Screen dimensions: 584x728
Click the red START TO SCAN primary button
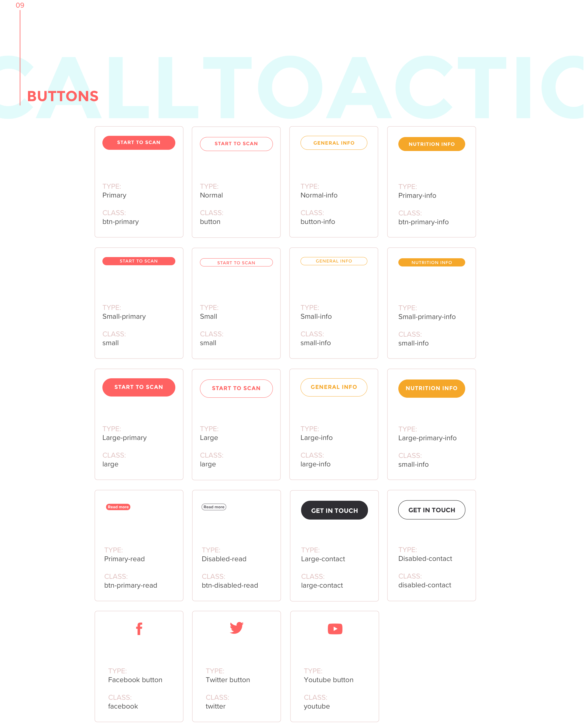pos(139,143)
